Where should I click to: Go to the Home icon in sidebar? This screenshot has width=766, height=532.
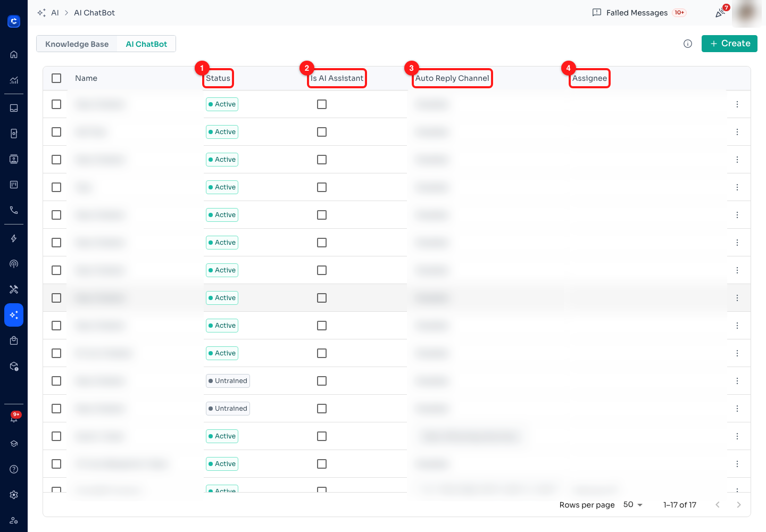[14, 54]
